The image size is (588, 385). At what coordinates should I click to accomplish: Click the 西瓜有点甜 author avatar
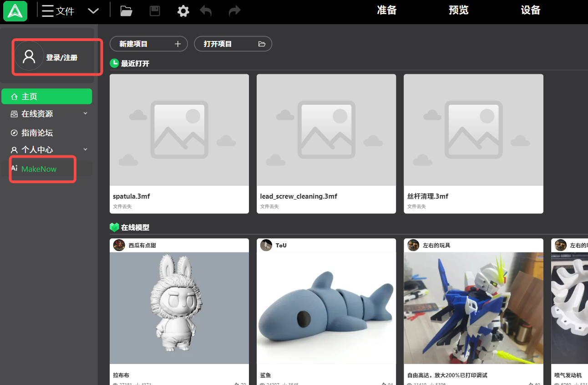tap(119, 245)
